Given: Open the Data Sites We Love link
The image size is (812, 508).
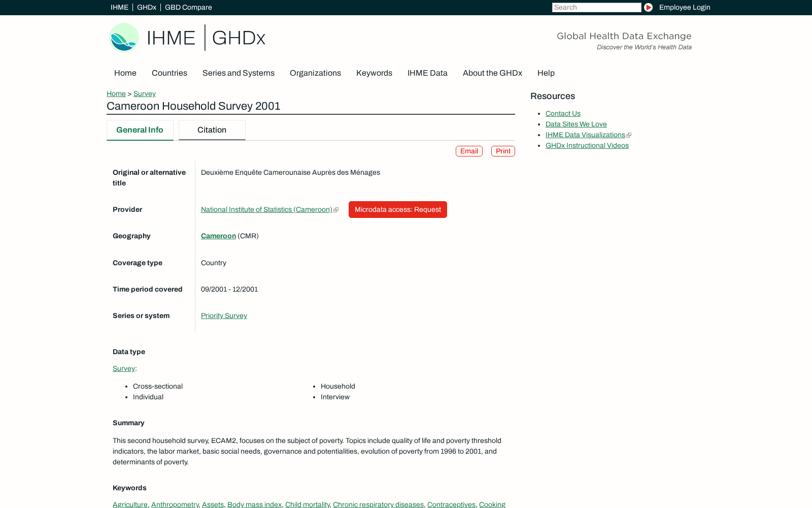Looking at the screenshot, I should (576, 124).
